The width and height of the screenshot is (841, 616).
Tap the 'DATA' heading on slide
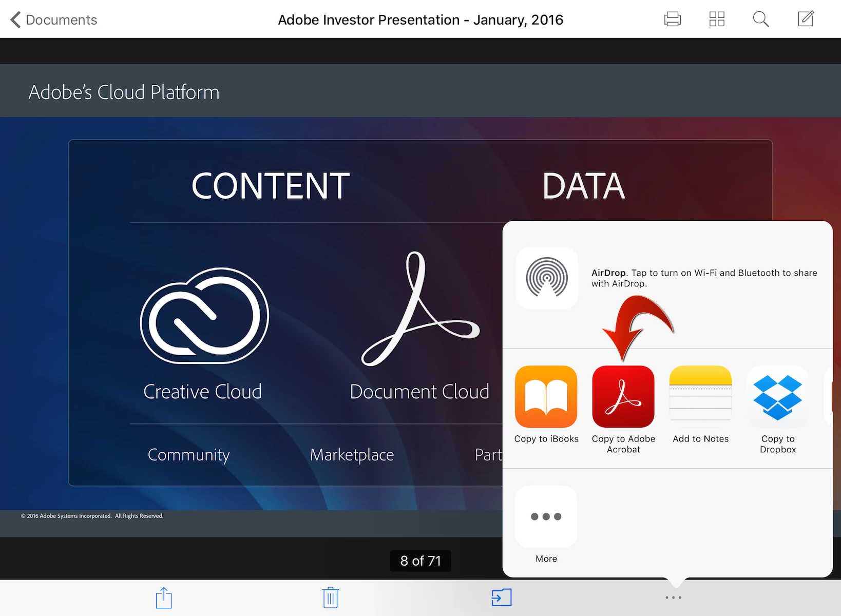point(584,186)
